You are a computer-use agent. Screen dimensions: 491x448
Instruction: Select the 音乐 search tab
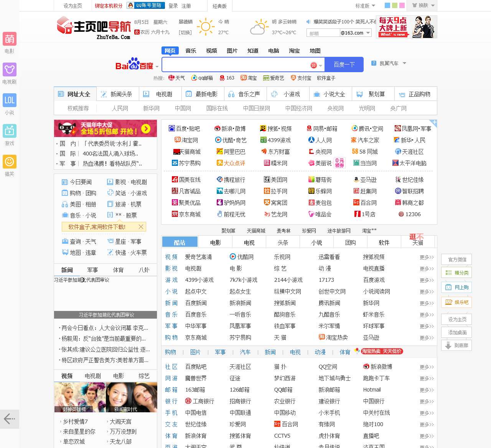tap(191, 51)
